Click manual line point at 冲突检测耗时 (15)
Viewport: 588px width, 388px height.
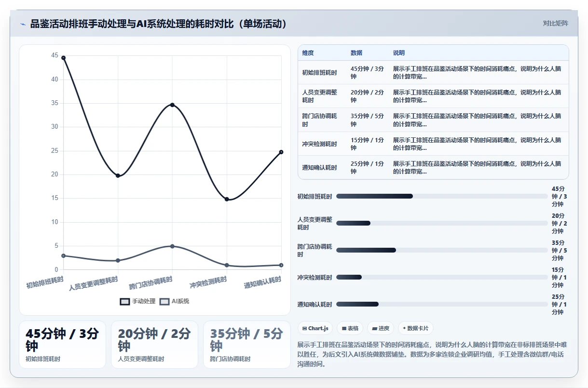point(227,199)
